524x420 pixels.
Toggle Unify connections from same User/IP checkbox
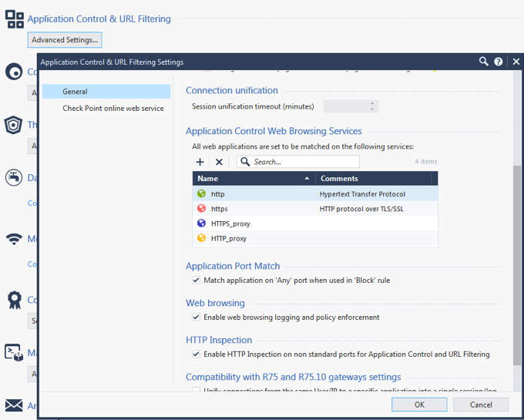click(x=196, y=390)
